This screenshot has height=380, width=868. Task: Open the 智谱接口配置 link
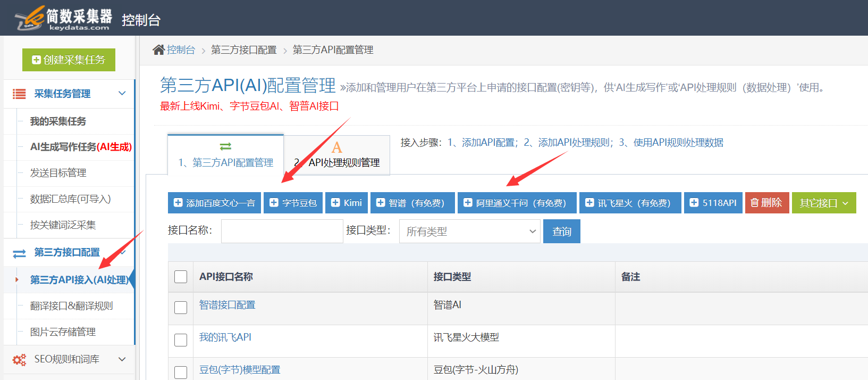pyautogui.click(x=227, y=305)
